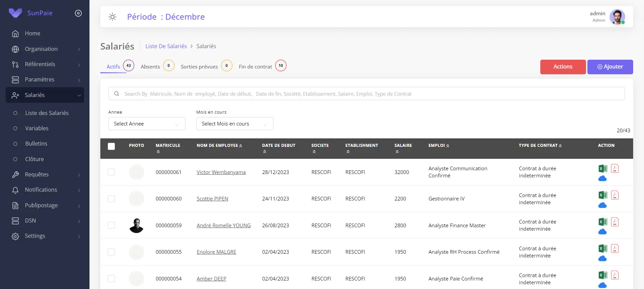Click the Salariés user-plus icon
Image resolution: width=644 pixels, height=289 pixels.
[x=15, y=95]
